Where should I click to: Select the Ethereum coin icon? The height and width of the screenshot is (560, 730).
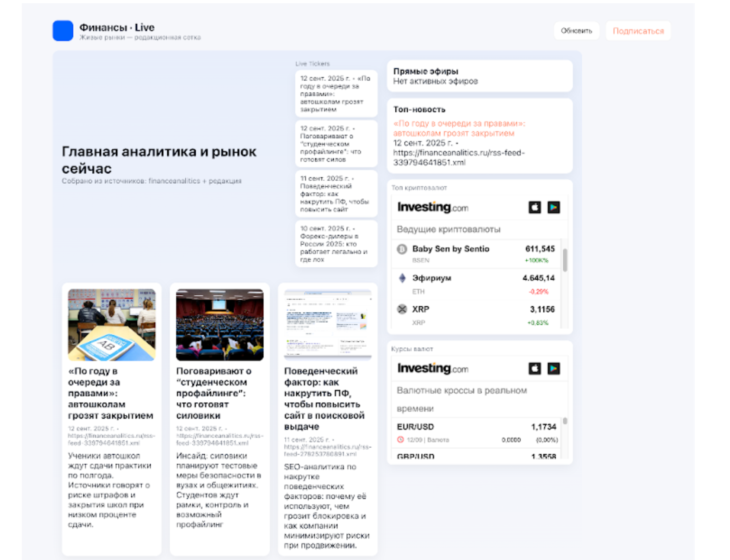(402, 278)
